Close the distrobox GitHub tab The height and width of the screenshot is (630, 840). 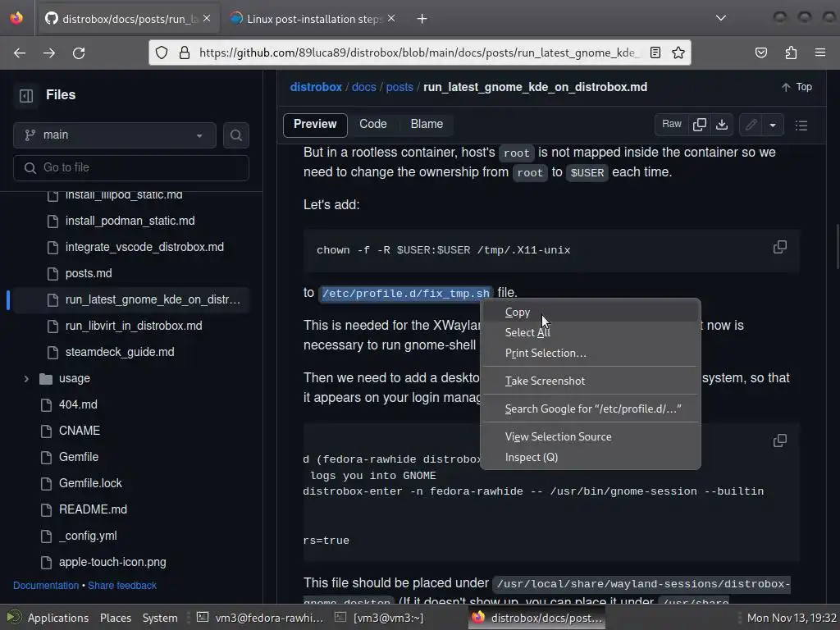[x=207, y=18]
